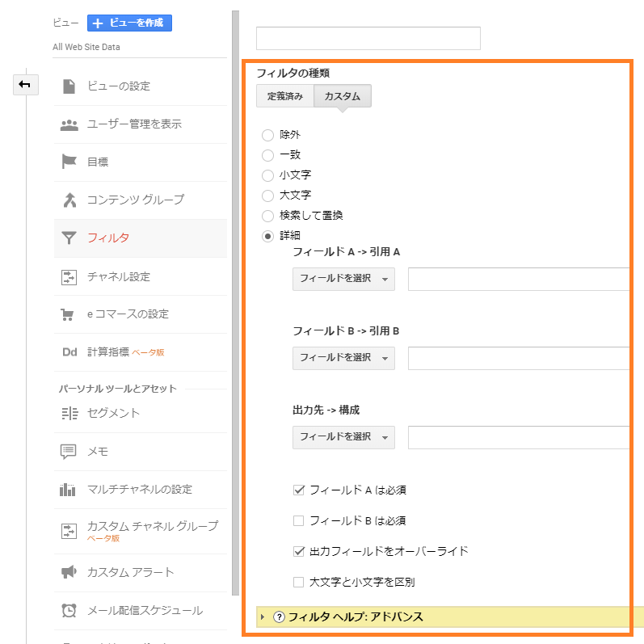
Task: Open the マルチチャネルの設定 link
Action: click(x=139, y=489)
